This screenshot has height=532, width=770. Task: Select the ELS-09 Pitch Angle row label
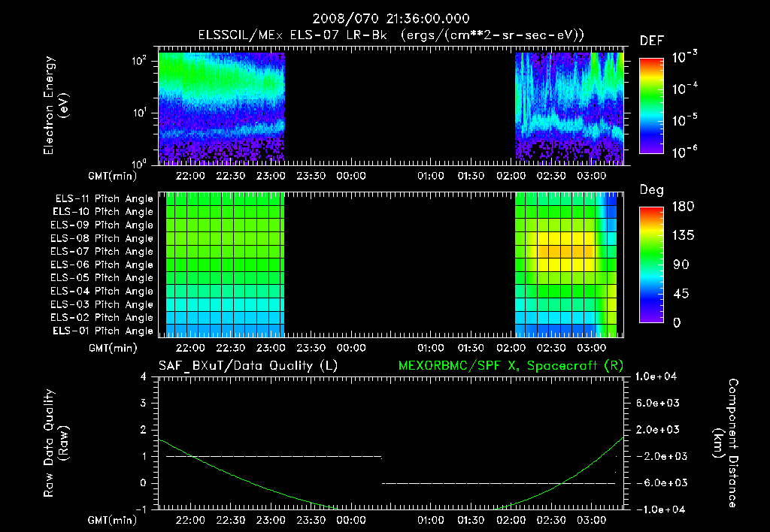pos(102,225)
